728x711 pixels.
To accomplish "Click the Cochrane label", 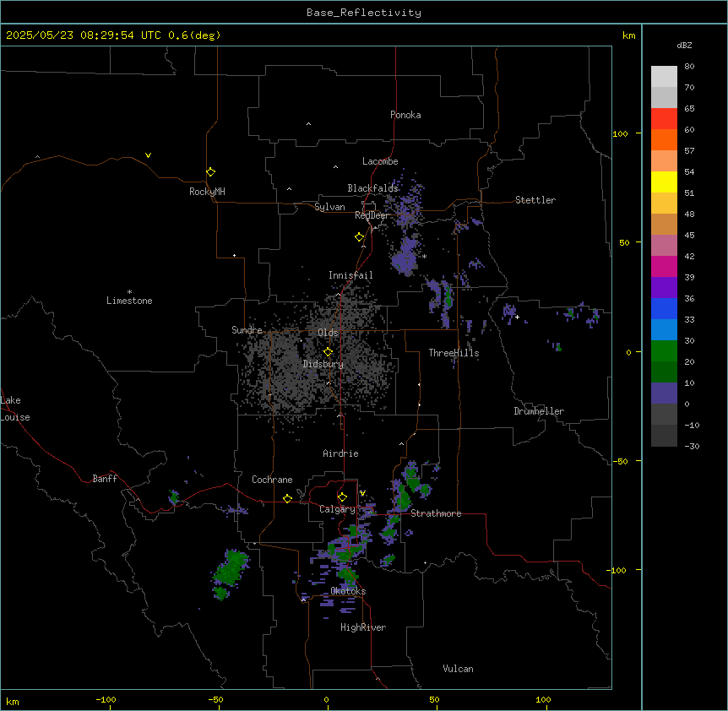I will coord(272,480).
